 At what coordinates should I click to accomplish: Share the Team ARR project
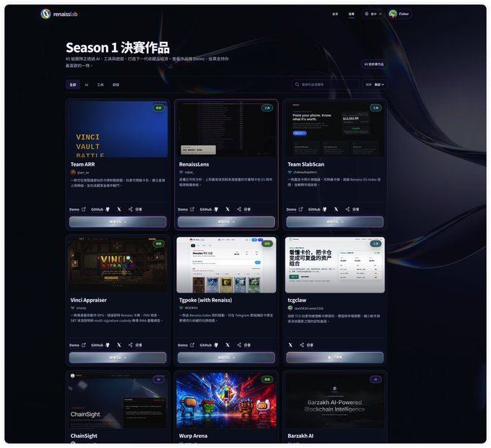pyautogui.click(x=135, y=210)
